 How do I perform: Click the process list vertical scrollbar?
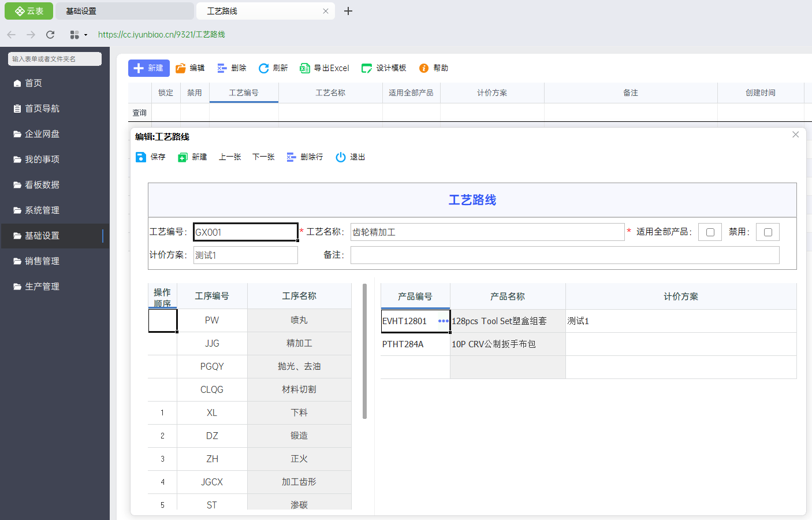click(x=364, y=351)
